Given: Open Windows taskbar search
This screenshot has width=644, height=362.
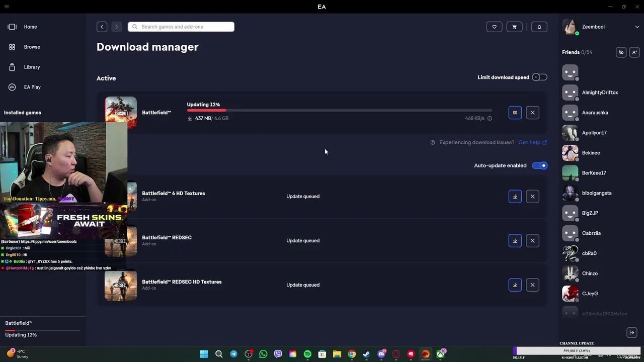Looking at the screenshot, I should [219, 354].
